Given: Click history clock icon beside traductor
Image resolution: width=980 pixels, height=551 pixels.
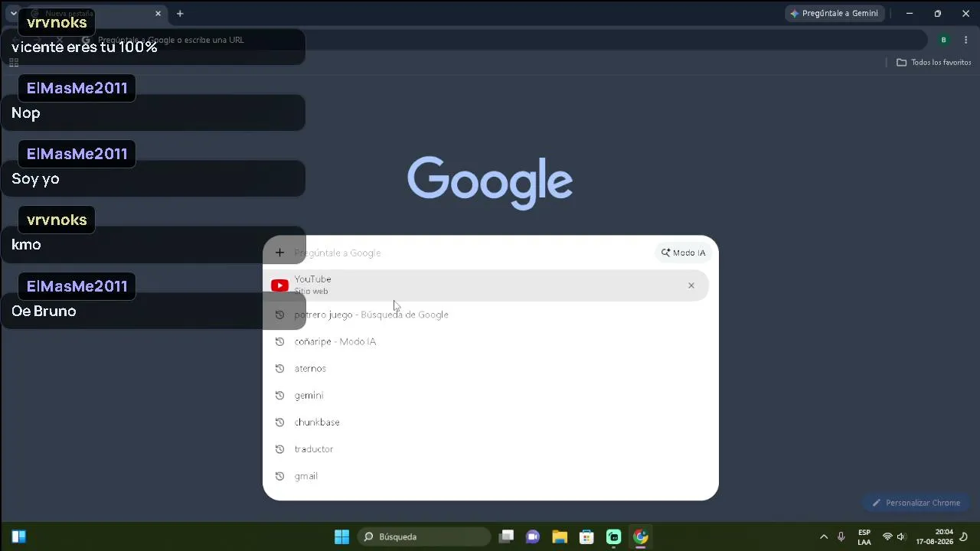Looking at the screenshot, I should (x=279, y=449).
